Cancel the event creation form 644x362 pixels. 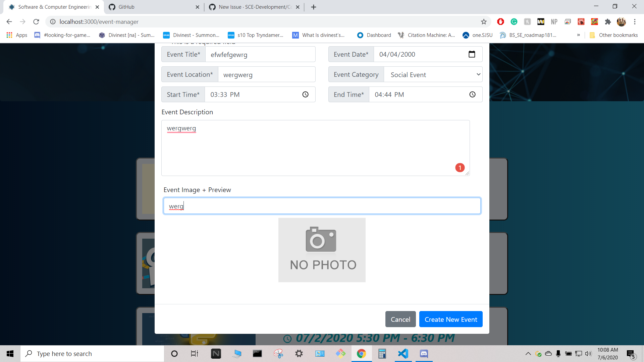pos(400,319)
